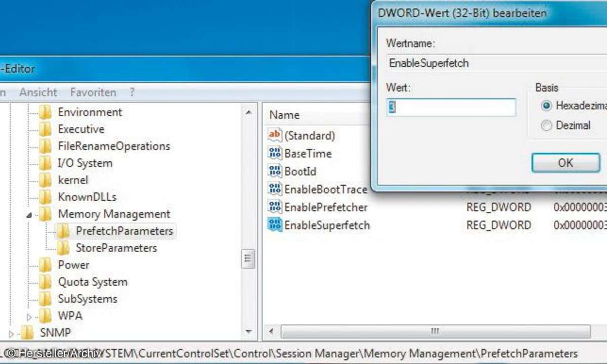The height and width of the screenshot is (364, 607).
Task: Select the BootId value name
Action: click(x=300, y=171)
